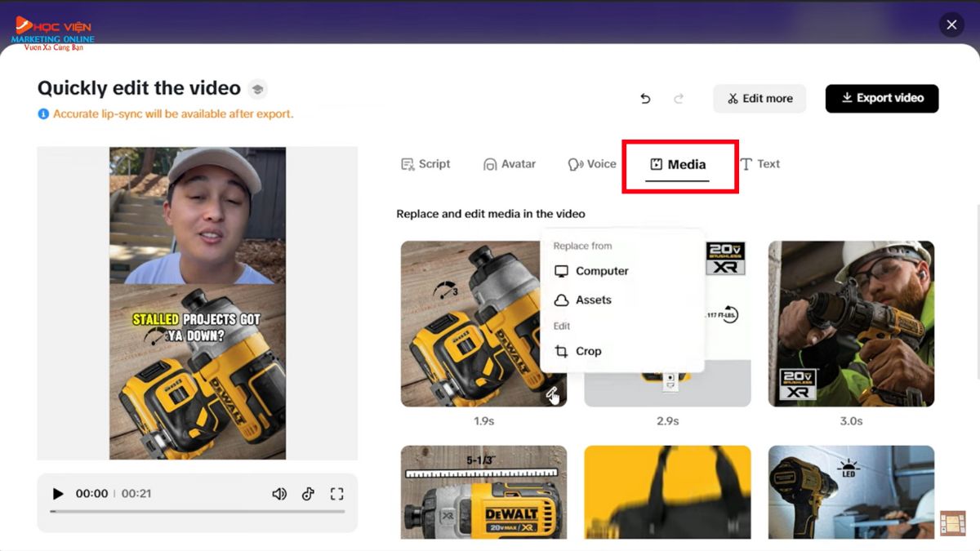Close the quick edit dialog
980x551 pixels.
[951, 24]
